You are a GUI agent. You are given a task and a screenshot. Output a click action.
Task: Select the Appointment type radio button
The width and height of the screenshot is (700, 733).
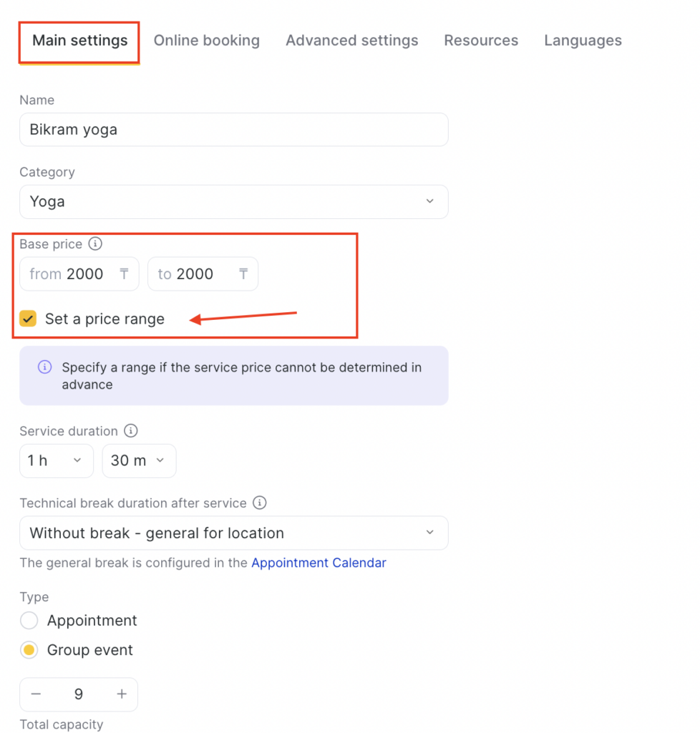[29, 621]
